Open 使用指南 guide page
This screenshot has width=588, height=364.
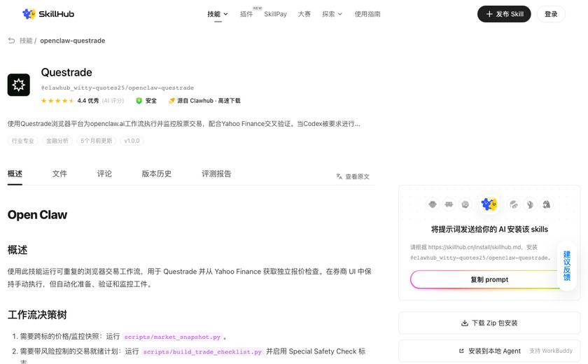367,14
